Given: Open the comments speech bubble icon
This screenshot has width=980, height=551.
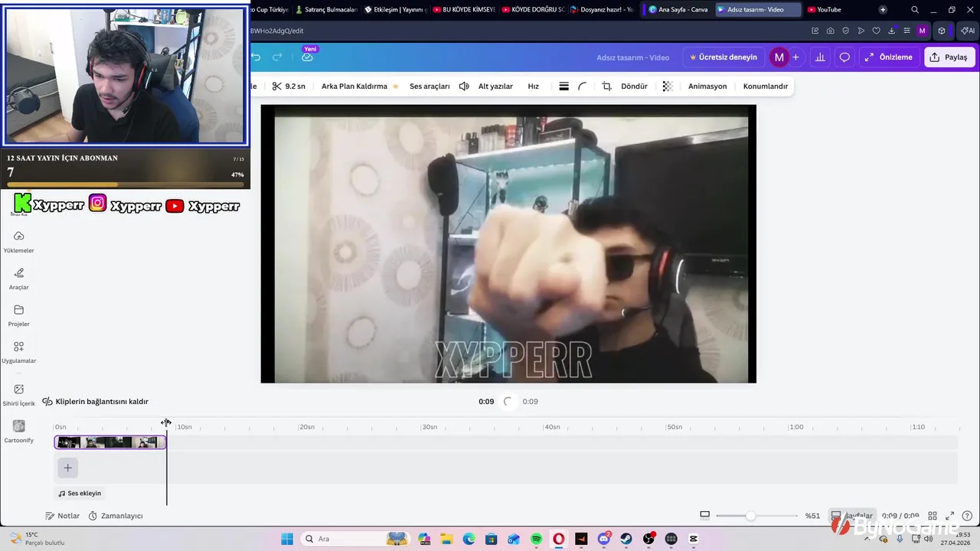Looking at the screenshot, I should (x=844, y=57).
